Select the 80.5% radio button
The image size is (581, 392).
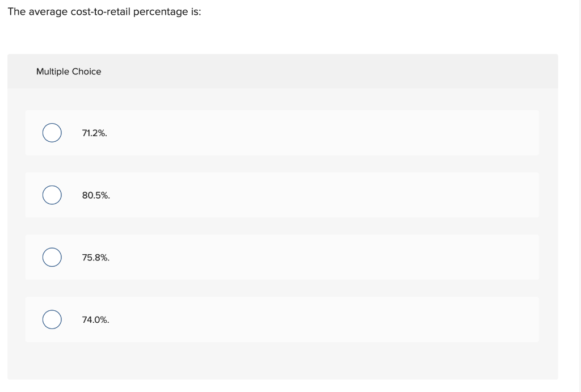point(52,195)
